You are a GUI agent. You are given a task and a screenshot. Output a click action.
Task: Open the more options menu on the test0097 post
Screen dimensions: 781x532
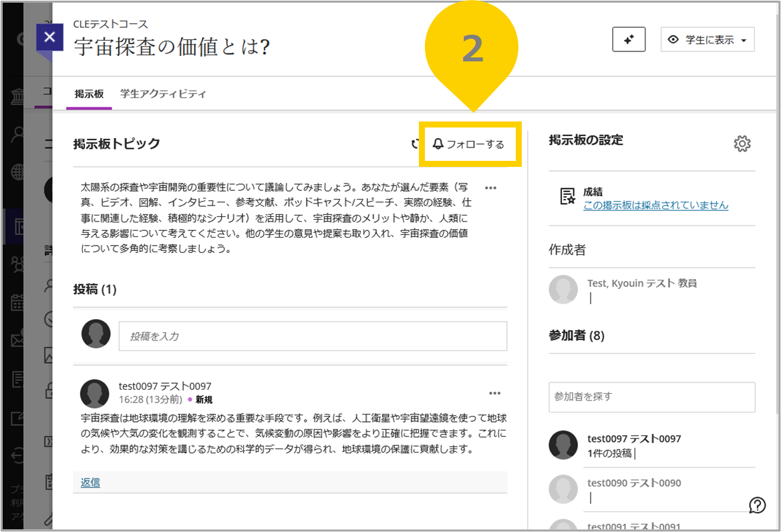tap(494, 394)
